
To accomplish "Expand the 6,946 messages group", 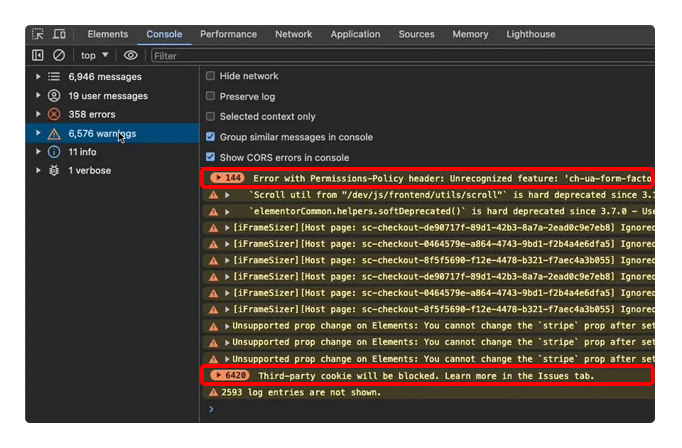I will click(x=39, y=77).
